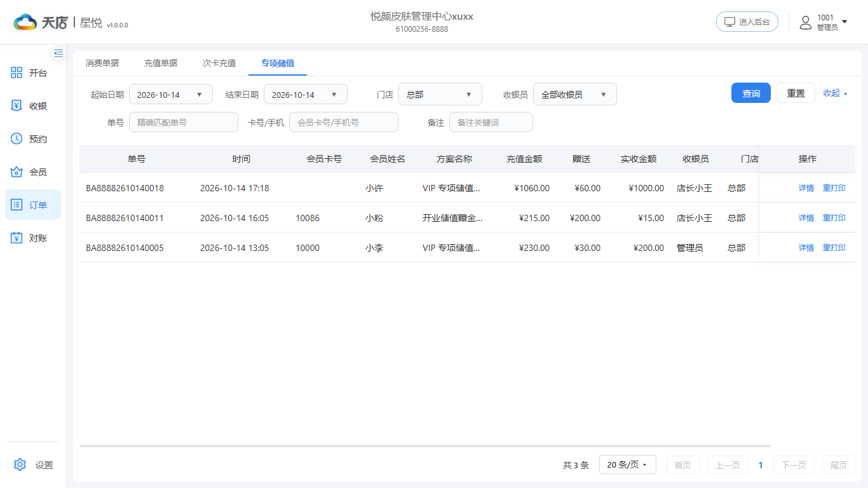Click the user avatar icon

(806, 22)
